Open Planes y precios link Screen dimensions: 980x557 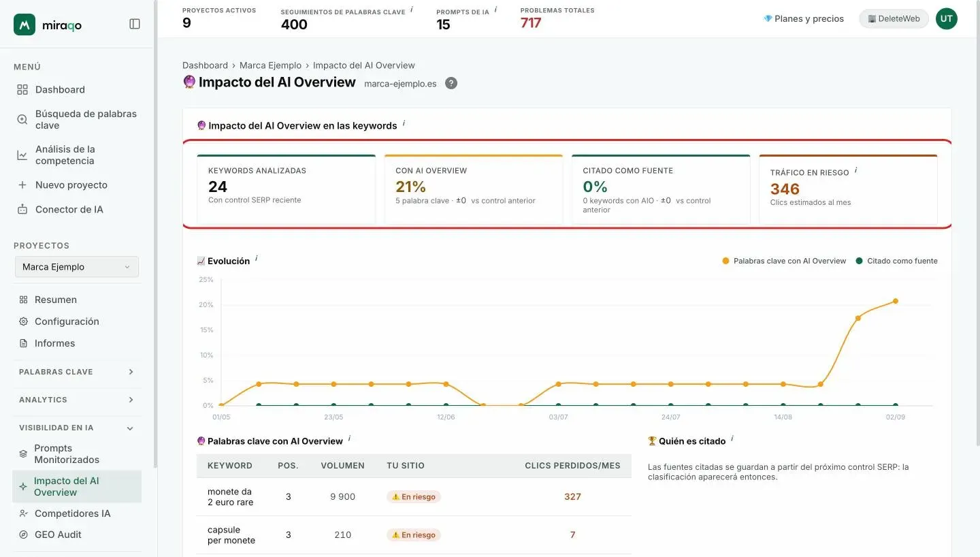tap(804, 19)
